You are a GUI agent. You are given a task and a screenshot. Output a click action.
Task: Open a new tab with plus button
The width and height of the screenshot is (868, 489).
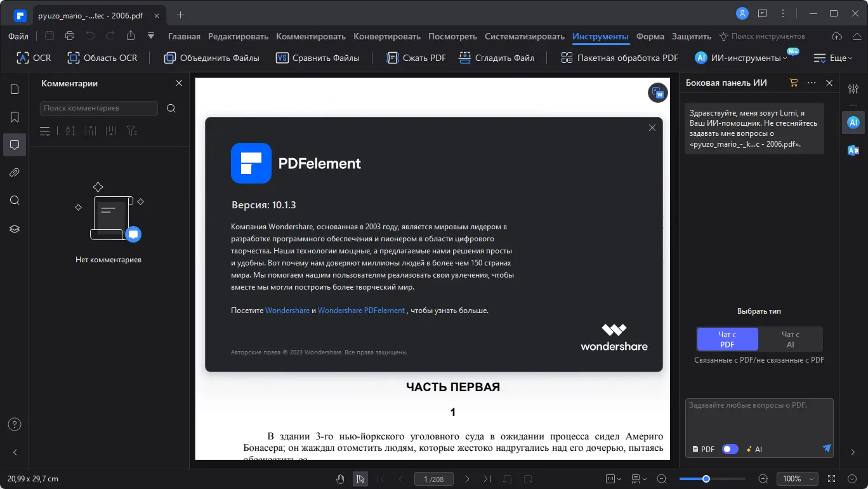click(x=181, y=15)
